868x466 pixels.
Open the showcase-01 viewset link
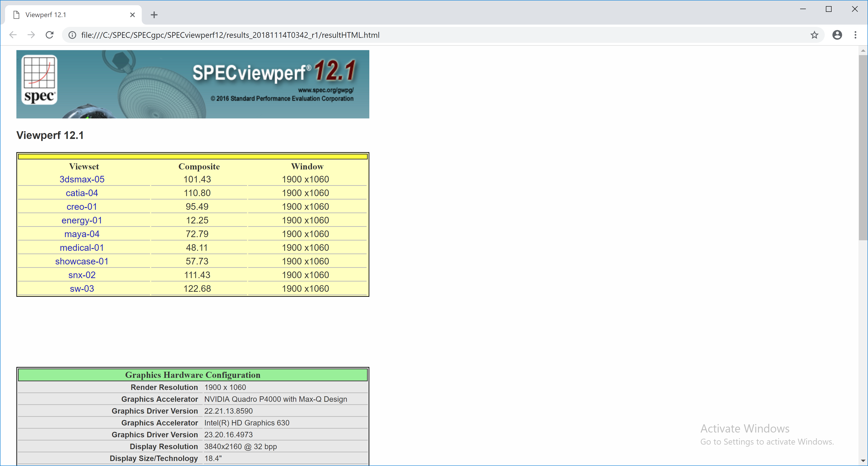coord(82,261)
